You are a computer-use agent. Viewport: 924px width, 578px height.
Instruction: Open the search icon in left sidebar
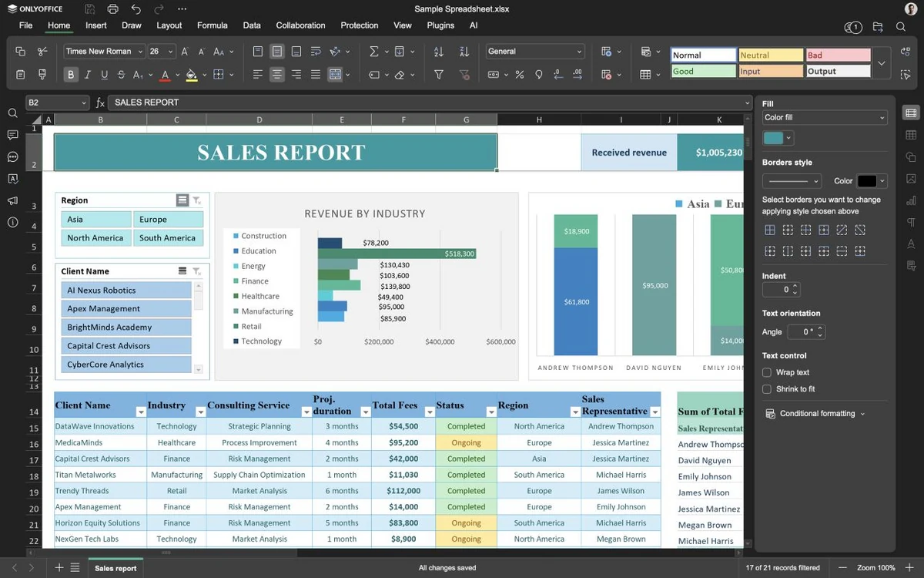tap(12, 113)
